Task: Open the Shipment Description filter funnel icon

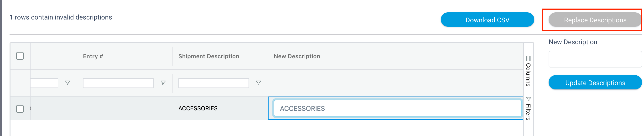Action: pyautogui.click(x=259, y=83)
